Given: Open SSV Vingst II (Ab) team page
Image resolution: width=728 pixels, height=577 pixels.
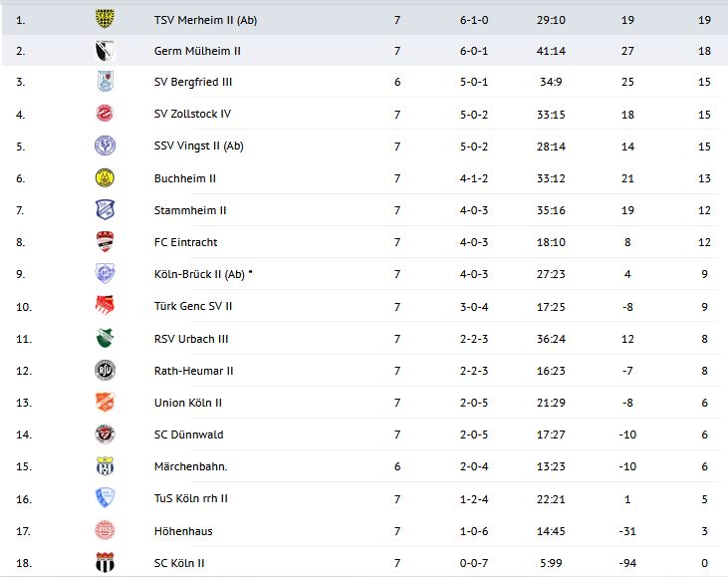Looking at the screenshot, I should coord(199,146).
